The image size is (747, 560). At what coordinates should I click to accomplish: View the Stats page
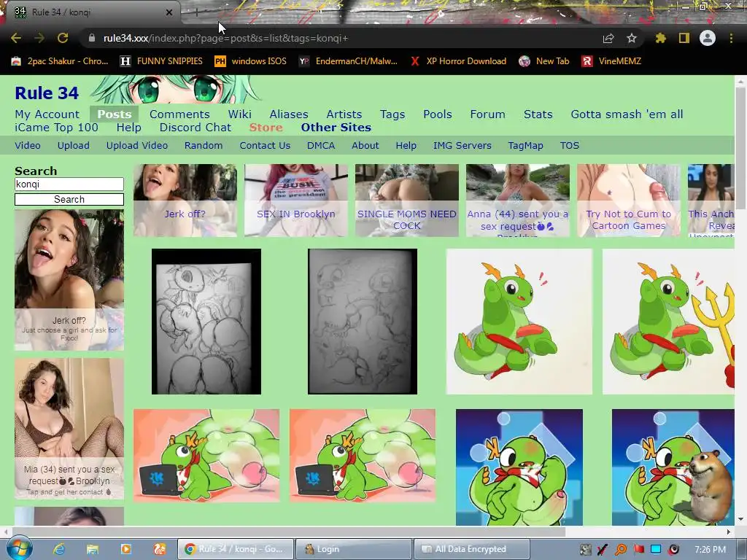point(538,114)
